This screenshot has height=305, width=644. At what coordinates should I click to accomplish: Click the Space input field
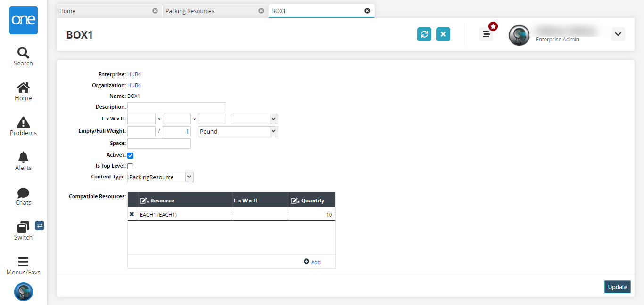[159, 144]
